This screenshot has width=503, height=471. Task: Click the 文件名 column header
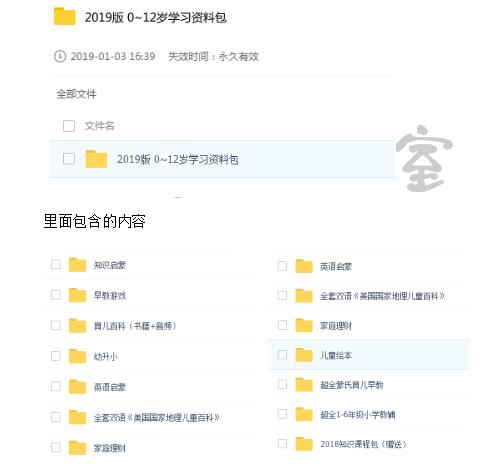click(x=99, y=126)
